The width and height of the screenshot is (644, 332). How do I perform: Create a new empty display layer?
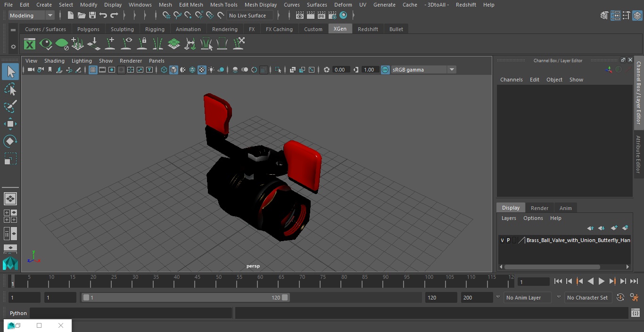pyautogui.click(x=614, y=228)
